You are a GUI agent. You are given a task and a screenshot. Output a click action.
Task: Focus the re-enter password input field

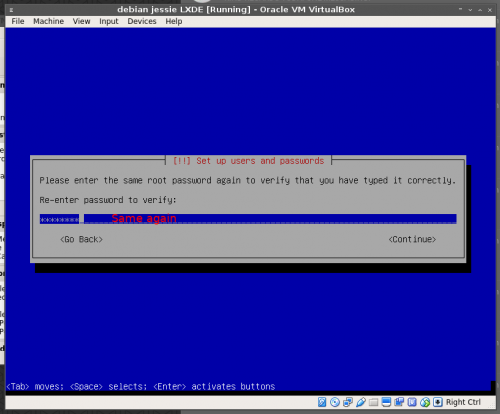click(x=248, y=219)
